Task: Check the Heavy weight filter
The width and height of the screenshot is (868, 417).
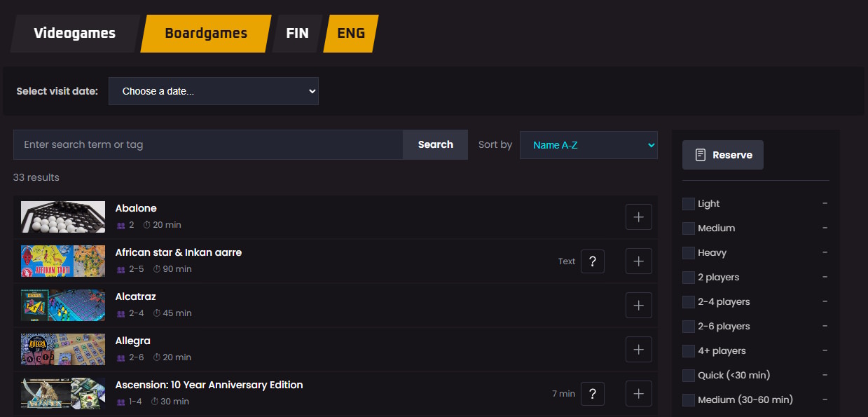Action: click(689, 253)
